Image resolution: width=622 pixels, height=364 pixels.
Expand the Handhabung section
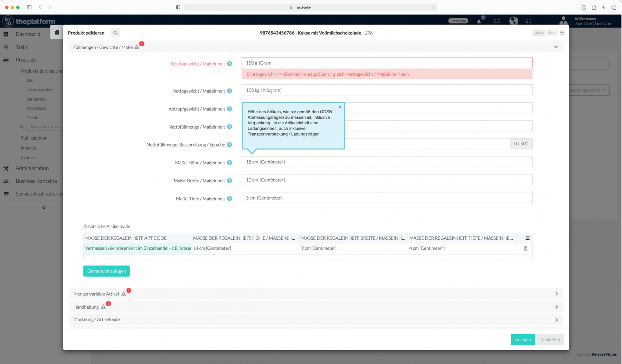(557, 306)
